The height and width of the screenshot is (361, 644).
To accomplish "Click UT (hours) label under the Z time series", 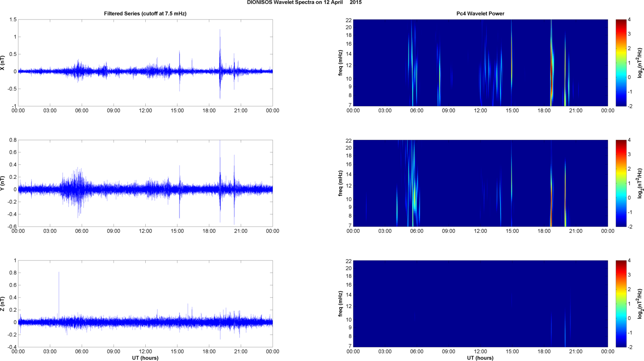I will (x=145, y=358).
